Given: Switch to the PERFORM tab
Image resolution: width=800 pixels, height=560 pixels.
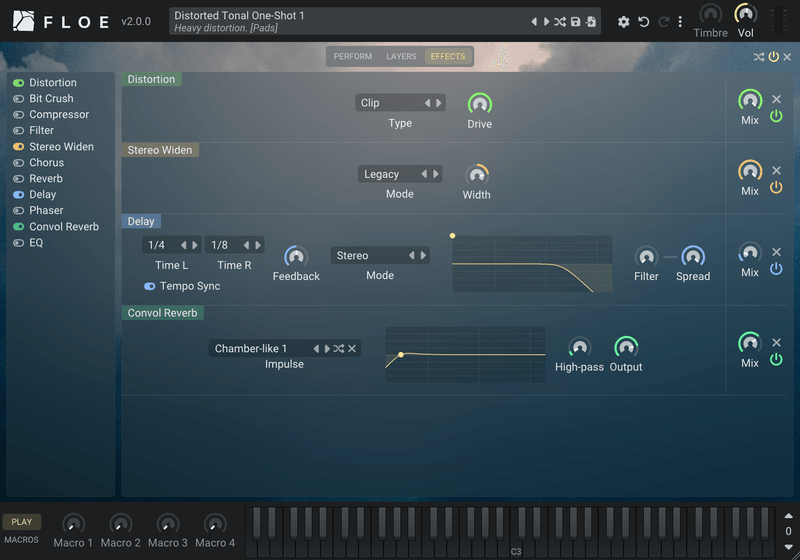Looking at the screenshot, I should [x=353, y=57].
